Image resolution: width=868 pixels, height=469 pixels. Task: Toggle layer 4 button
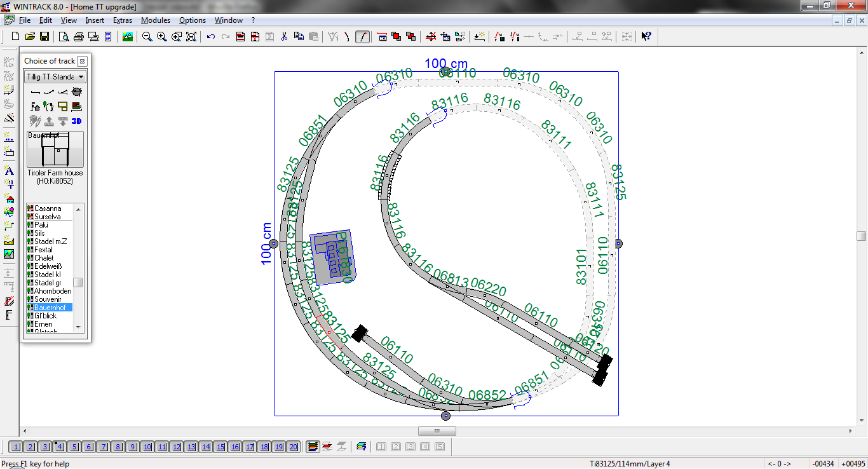pos(60,447)
